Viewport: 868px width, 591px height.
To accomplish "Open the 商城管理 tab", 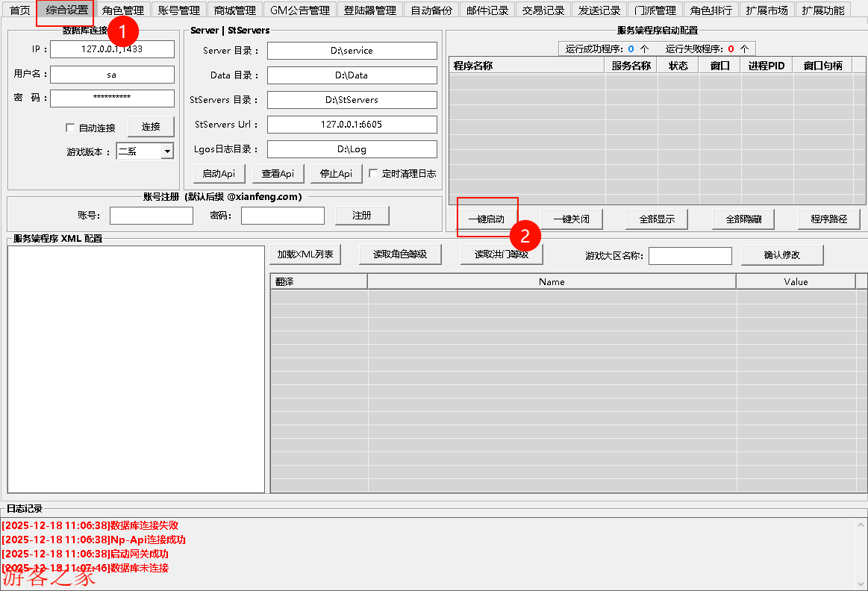I will point(234,10).
